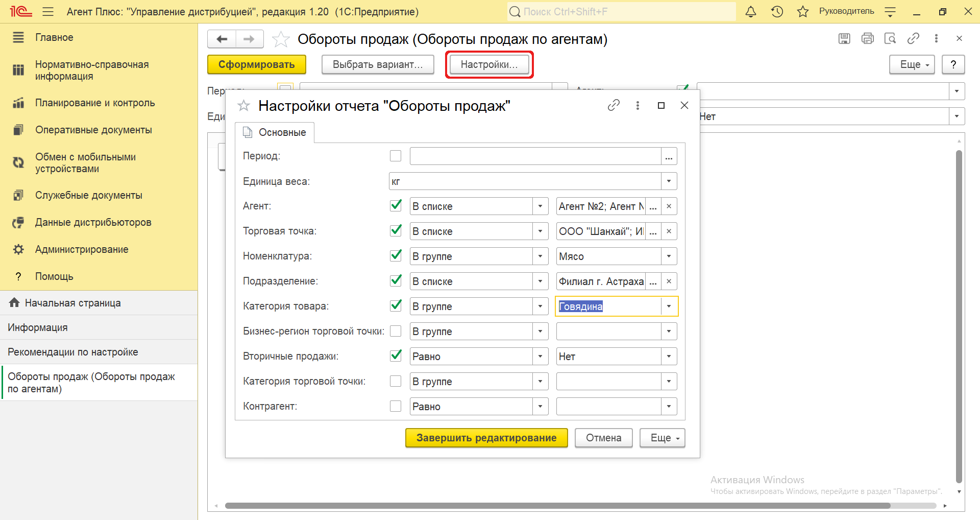Save the report with the diskette icon

pos(844,38)
